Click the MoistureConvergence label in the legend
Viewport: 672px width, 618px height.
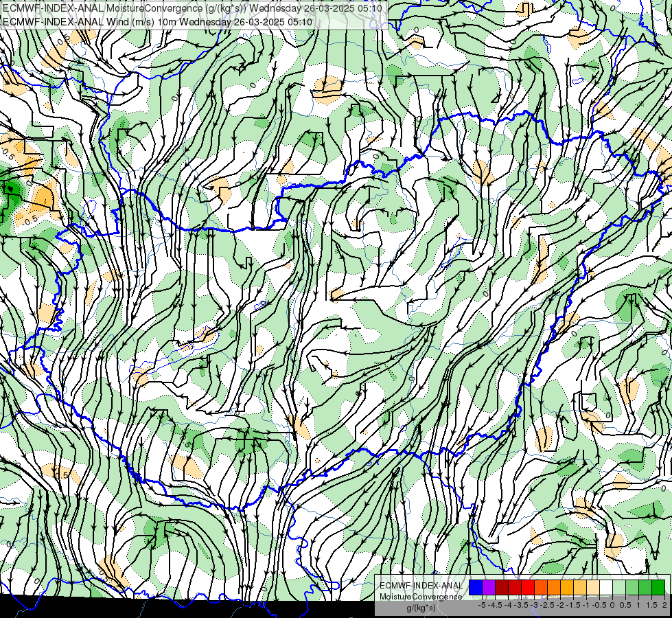click(421, 597)
